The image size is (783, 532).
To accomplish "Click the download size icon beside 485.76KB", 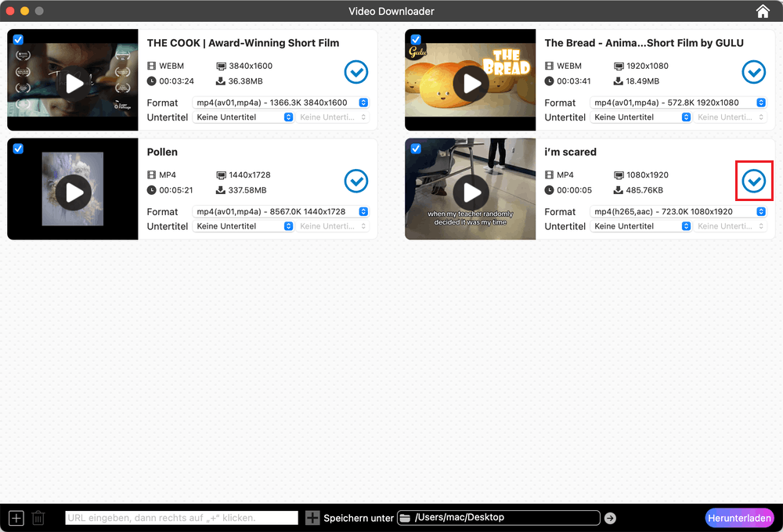I will [x=619, y=190].
